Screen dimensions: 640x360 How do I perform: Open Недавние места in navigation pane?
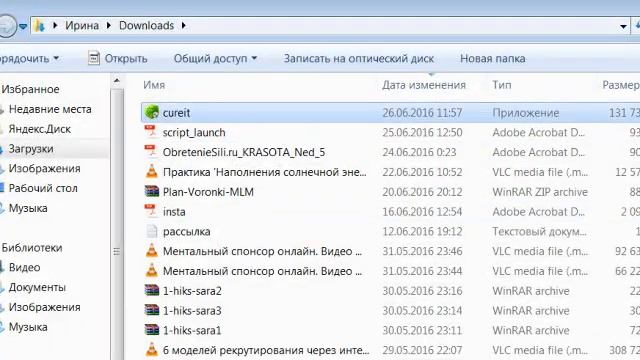(x=50, y=109)
